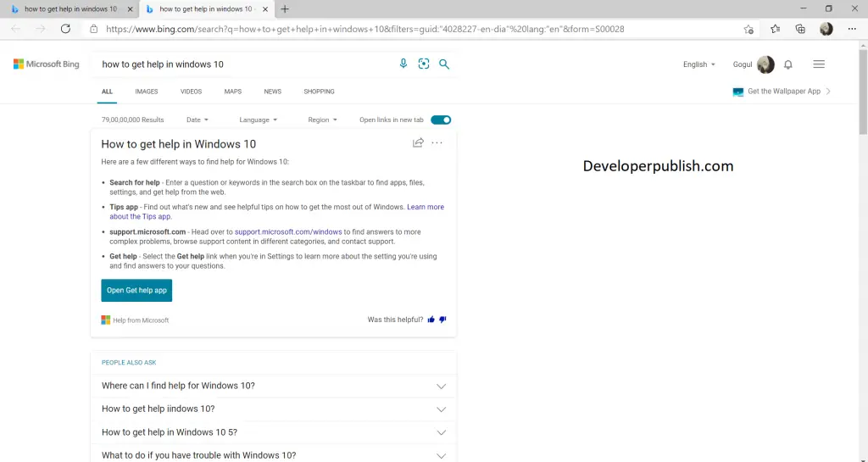
Task: Switch to VIDEOS tab
Action: [x=191, y=92]
